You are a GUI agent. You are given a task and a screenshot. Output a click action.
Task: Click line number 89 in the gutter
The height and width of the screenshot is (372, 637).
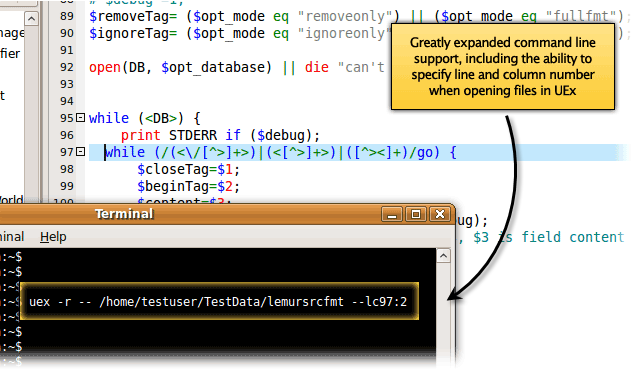pyautogui.click(x=67, y=16)
